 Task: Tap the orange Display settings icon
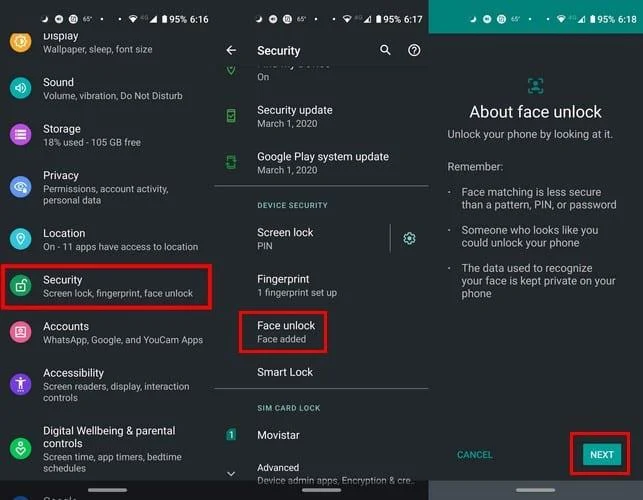pos(21,42)
